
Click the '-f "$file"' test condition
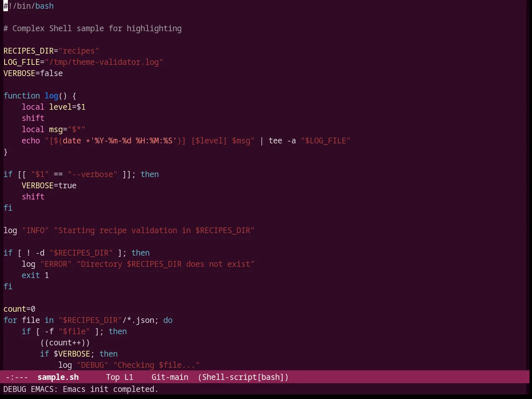(x=67, y=331)
